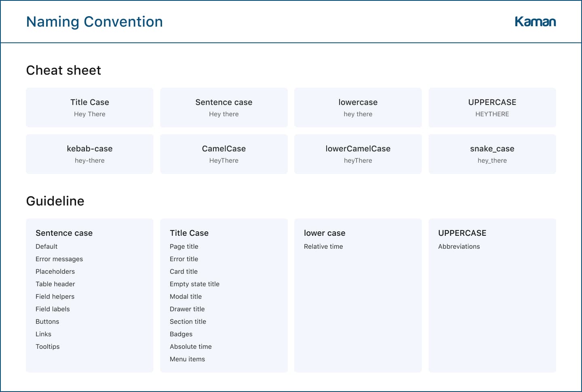Select the 'Relative time' entry
Image resolution: width=582 pixels, height=392 pixels.
pyautogui.click(x=323, y=247)
